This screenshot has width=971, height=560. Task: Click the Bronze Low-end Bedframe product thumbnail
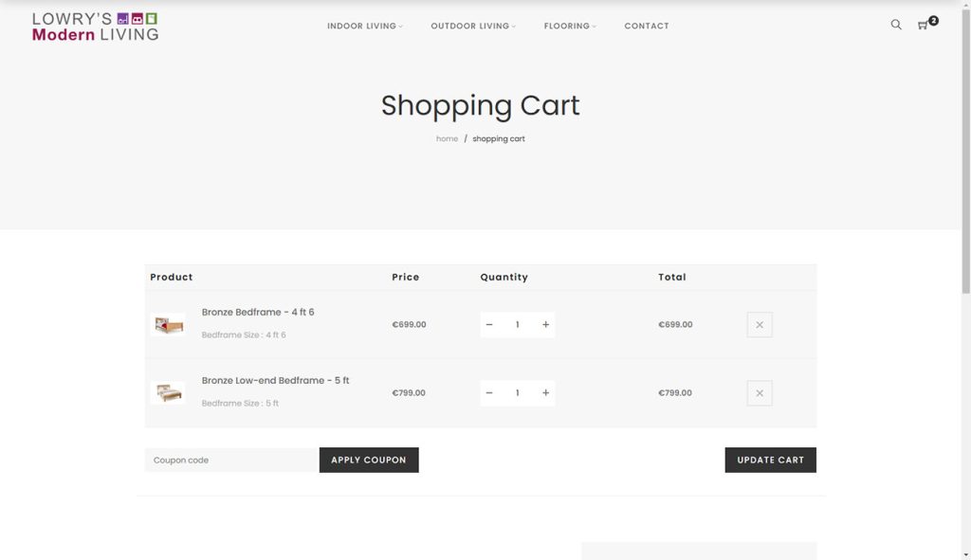[169, 392]
